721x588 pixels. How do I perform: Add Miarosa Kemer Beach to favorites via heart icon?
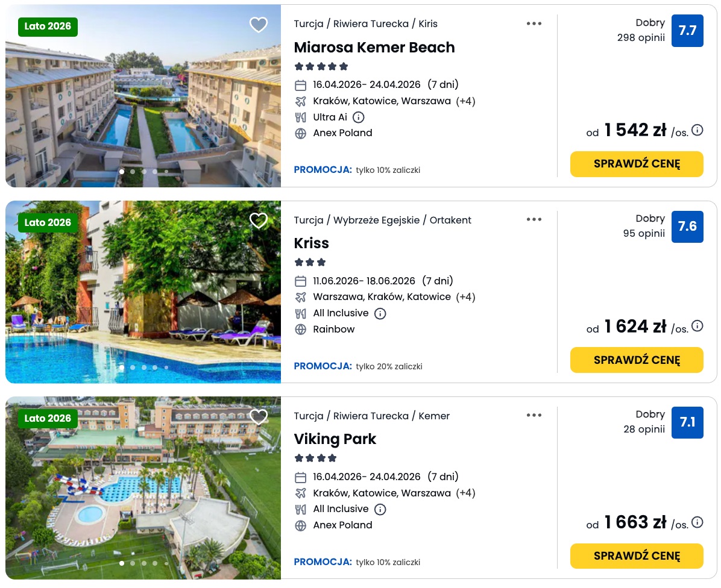point(259,25)
